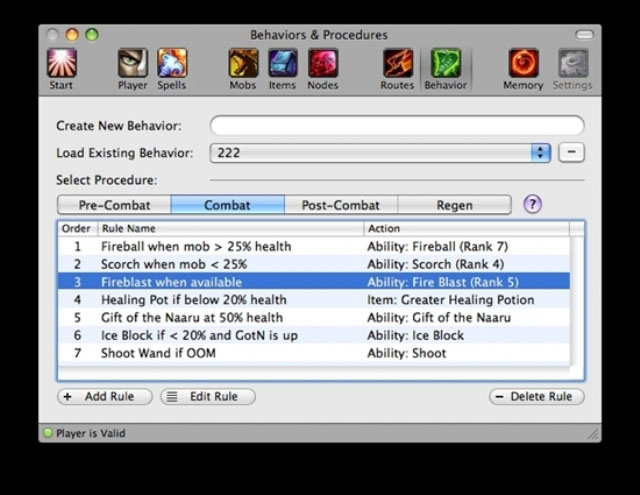The width and height of the screenshot is (640, 495).
Task: Click the Add Rule button
Action: 105,397
